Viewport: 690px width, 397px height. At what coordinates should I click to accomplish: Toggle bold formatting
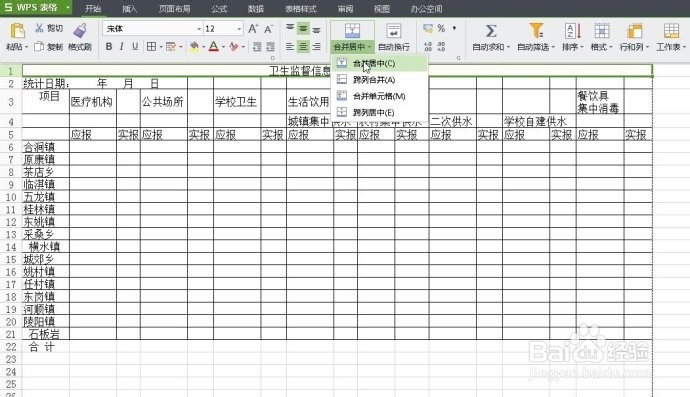[x=109, y=46]
